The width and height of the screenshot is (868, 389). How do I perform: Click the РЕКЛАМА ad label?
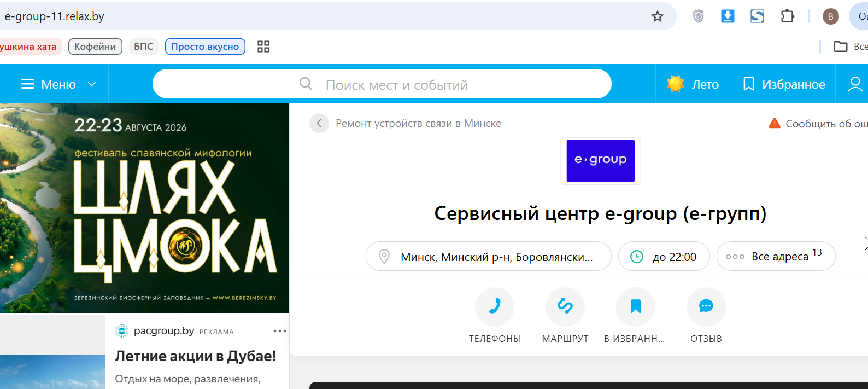[x=216, y=332]
